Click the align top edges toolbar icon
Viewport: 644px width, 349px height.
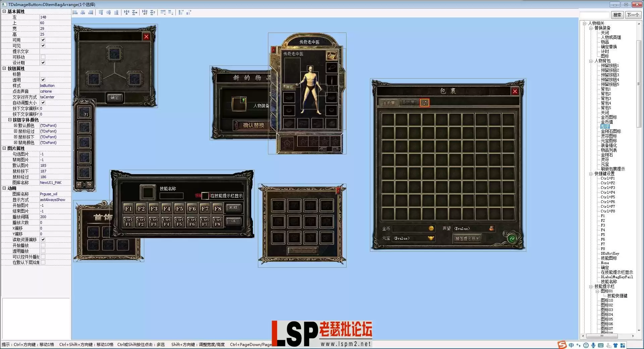(x=101, y=12)
